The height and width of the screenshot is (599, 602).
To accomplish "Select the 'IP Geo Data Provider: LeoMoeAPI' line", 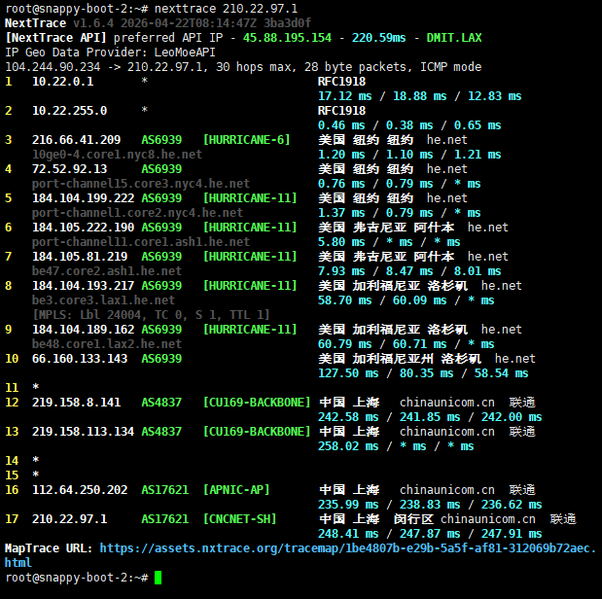I will [x=110, y=52].
